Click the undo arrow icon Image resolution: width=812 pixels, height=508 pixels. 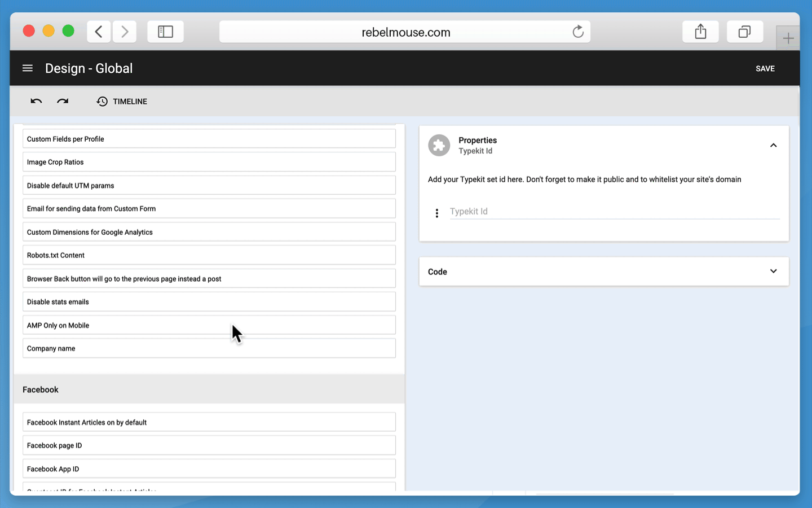pos(36,102)
